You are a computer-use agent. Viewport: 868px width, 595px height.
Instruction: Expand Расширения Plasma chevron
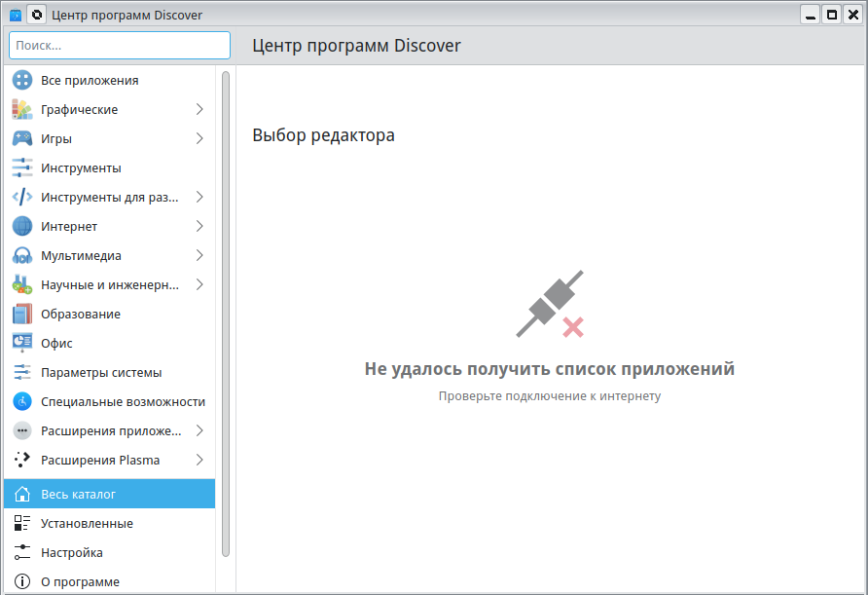(x=199, y=460)
